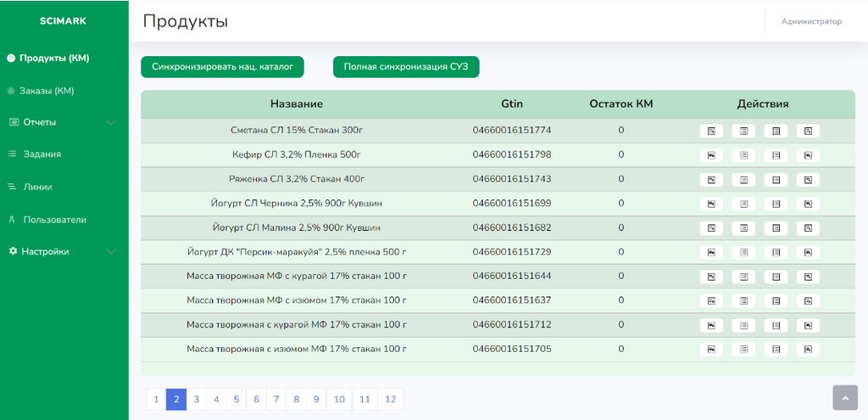Click the fourth action icon for Gtin 04660016151644
This screenshot has width=868, height=420.
(x=808, y=277)
